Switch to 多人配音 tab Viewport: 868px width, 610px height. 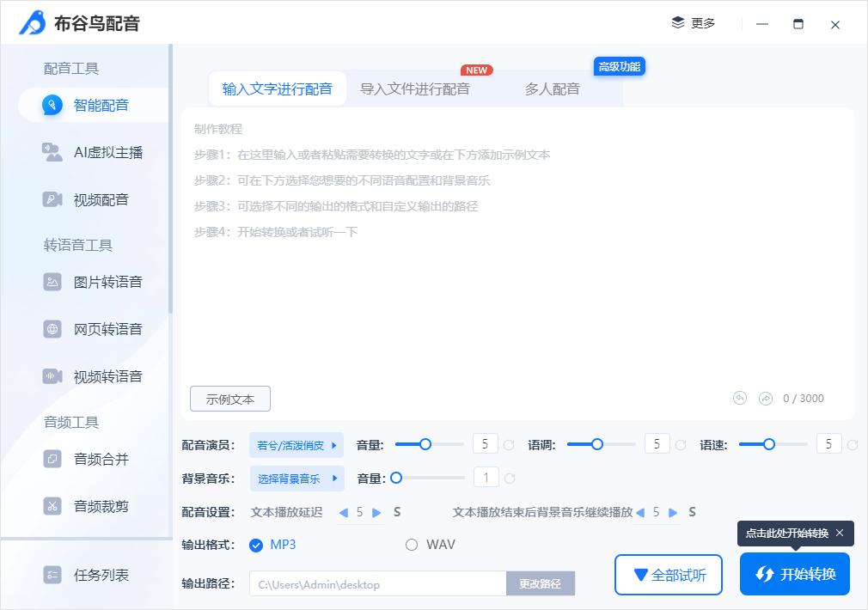click(x=552, y=88)
